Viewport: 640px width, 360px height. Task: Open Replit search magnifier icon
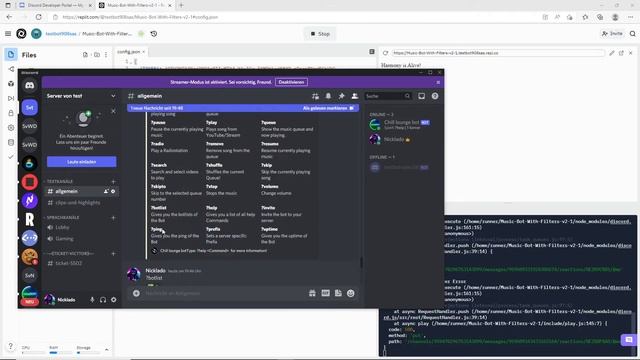point(633,33)
